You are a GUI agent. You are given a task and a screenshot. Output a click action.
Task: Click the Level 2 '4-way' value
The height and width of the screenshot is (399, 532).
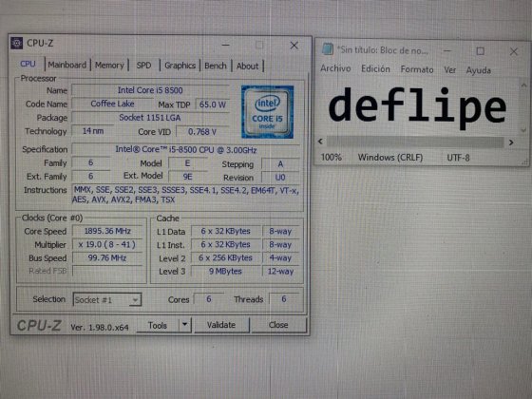coord(280,257)
